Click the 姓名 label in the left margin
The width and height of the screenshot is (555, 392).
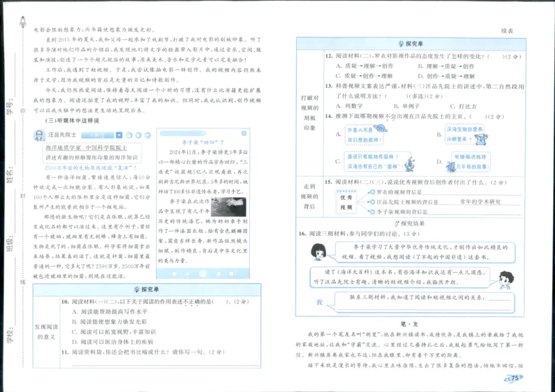pyautogui.click(x=10, y=175)
